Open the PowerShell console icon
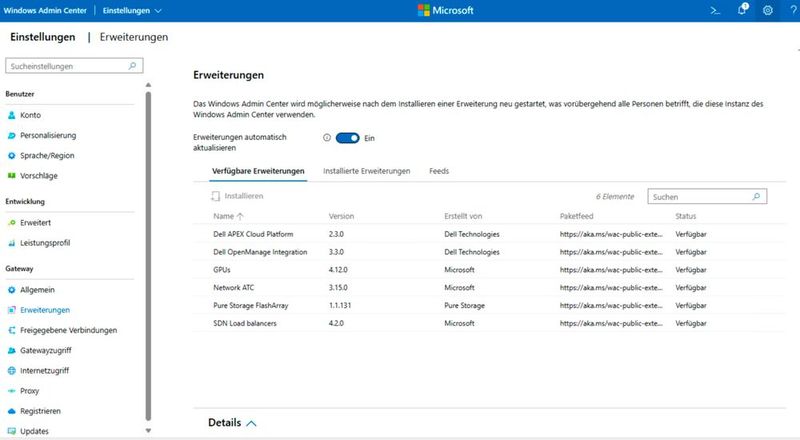This screenshot has height=440, width=800. tap(715, 10)
